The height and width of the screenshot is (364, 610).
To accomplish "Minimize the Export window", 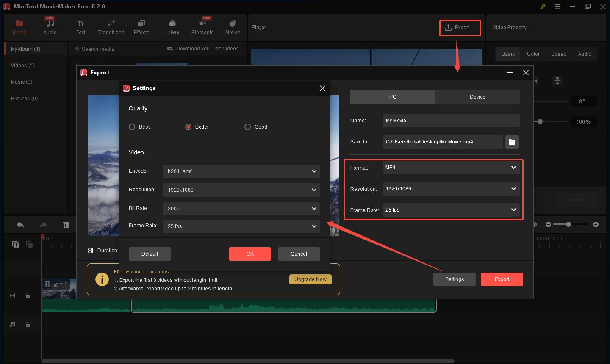I will [x=510, y=73].
